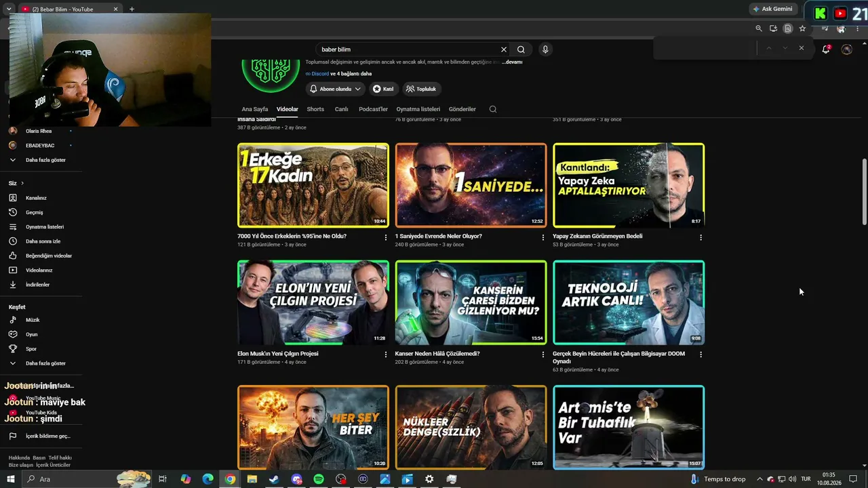868x488 pixels.
Task: Search within the channel using magnifier icon
Action: [493, 109]
